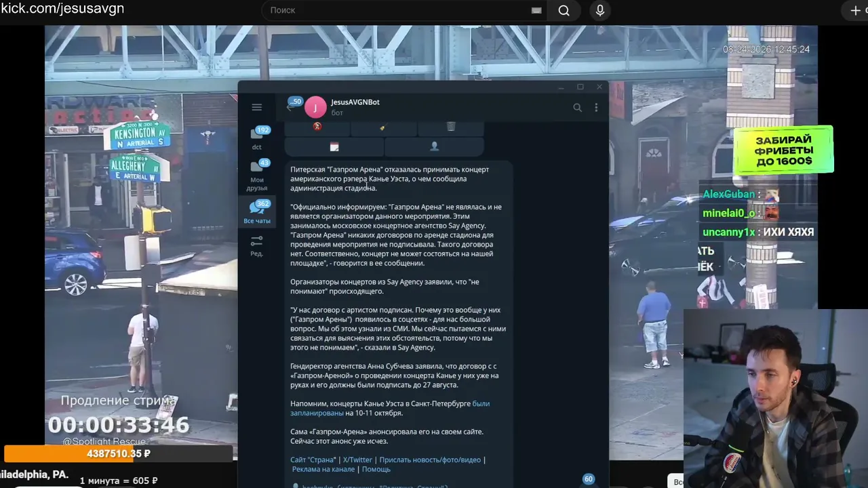Select the Все чаты folder

click(x=257, y=212)
